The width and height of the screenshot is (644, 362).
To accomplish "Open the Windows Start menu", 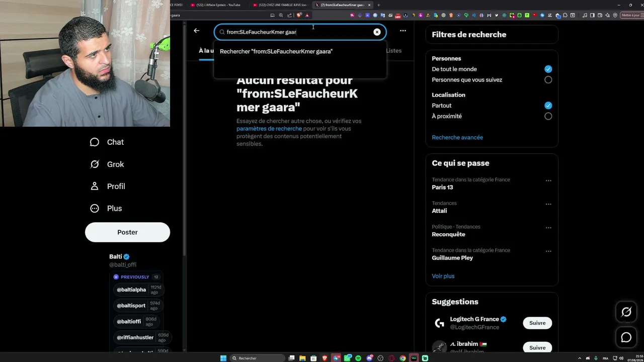I will [223, 358].
